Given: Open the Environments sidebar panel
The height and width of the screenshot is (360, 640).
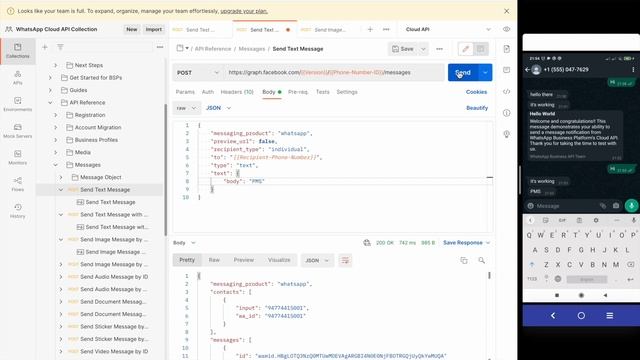Looking at the screenshot, I should click(x=18, y=104).
